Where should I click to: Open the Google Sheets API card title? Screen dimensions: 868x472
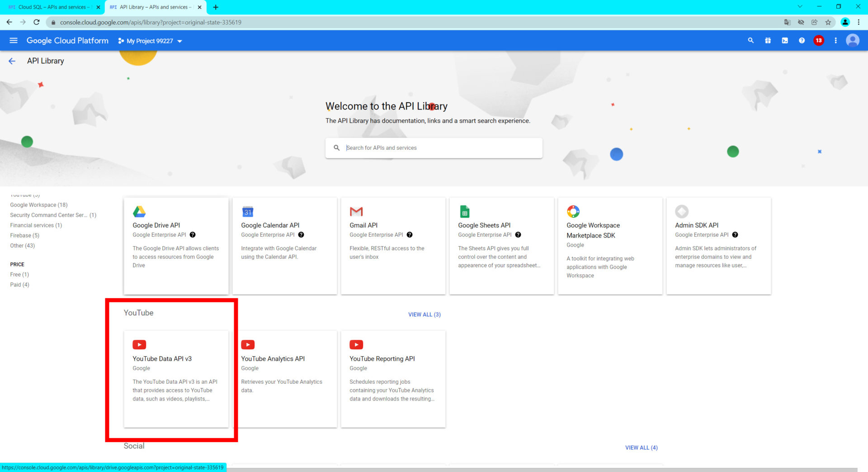coord(484,225)
